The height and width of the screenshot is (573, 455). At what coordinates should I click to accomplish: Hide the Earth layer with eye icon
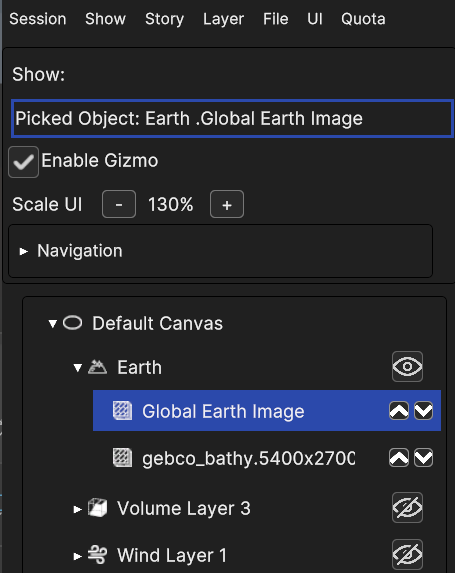[x=407, y=367]
